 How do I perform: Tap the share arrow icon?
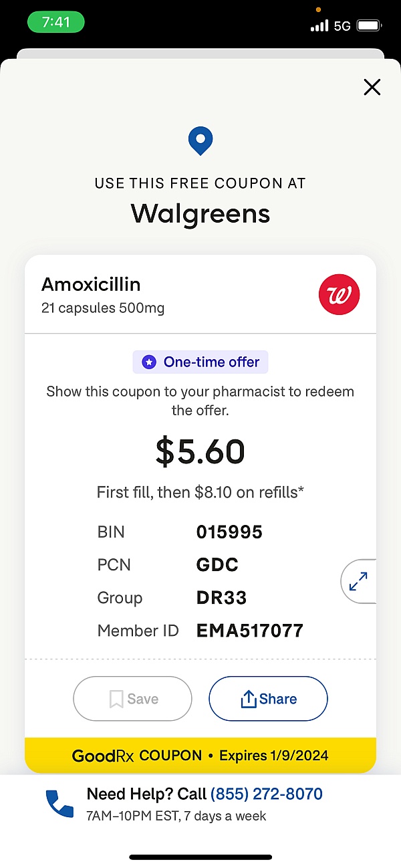click(x=249, y=699)
